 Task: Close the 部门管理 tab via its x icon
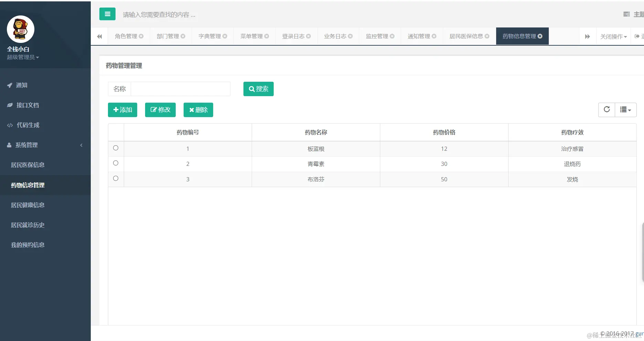point(183,36)
